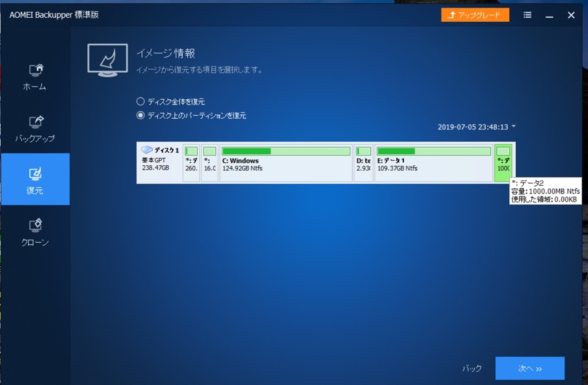Open the Backup (バックアップ) section
Image resolution: width=588 pixels, height=385 pixels.
(x=34, y=129)
